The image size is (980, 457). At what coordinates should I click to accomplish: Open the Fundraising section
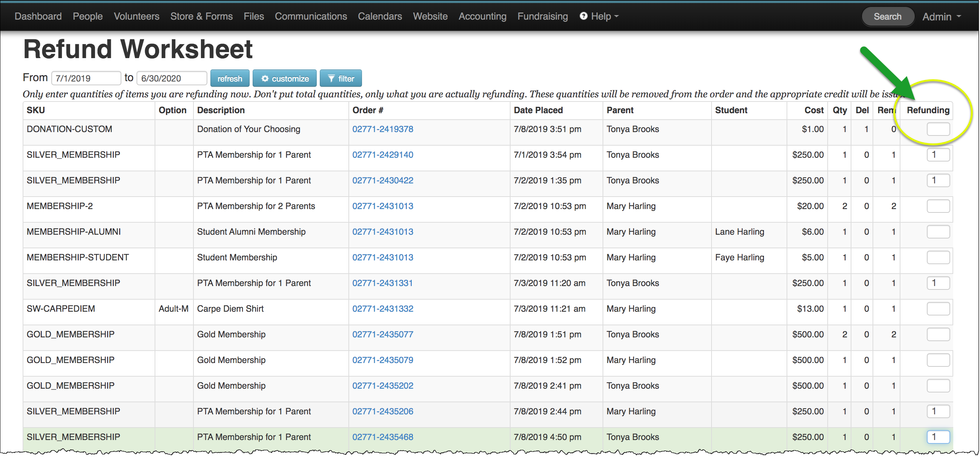542,16
